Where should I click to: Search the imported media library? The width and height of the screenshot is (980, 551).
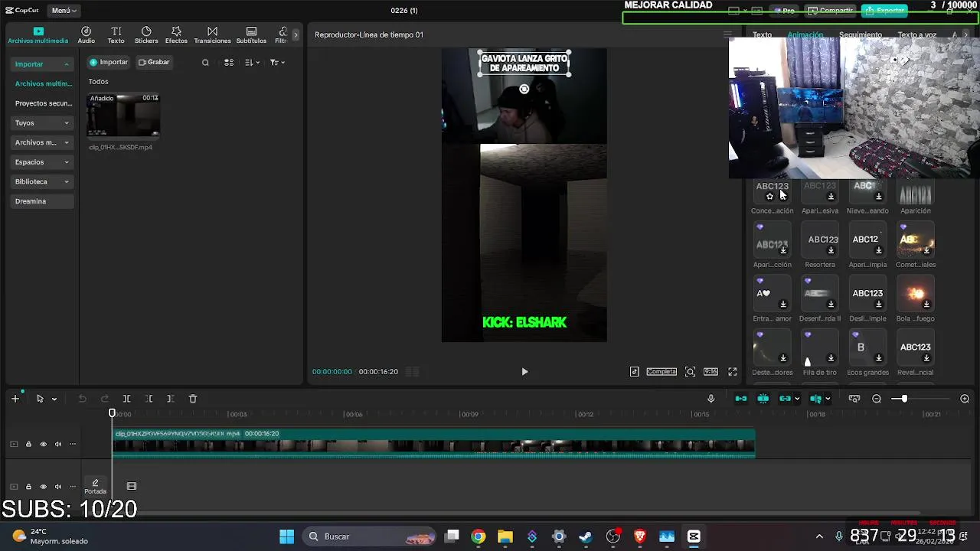[x=205, y=63]
